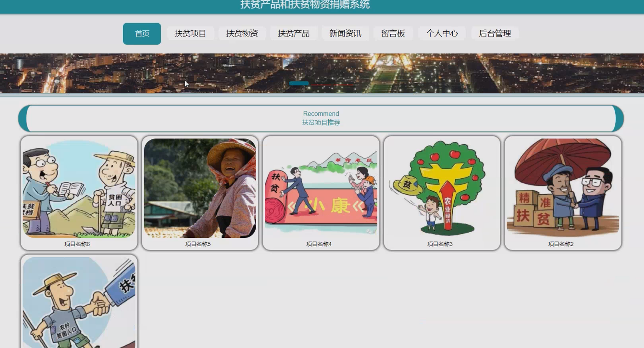This screenshot has width=644, height=348.
Task: Open the 项目名称6 thumbnail image
Action: 79,188
